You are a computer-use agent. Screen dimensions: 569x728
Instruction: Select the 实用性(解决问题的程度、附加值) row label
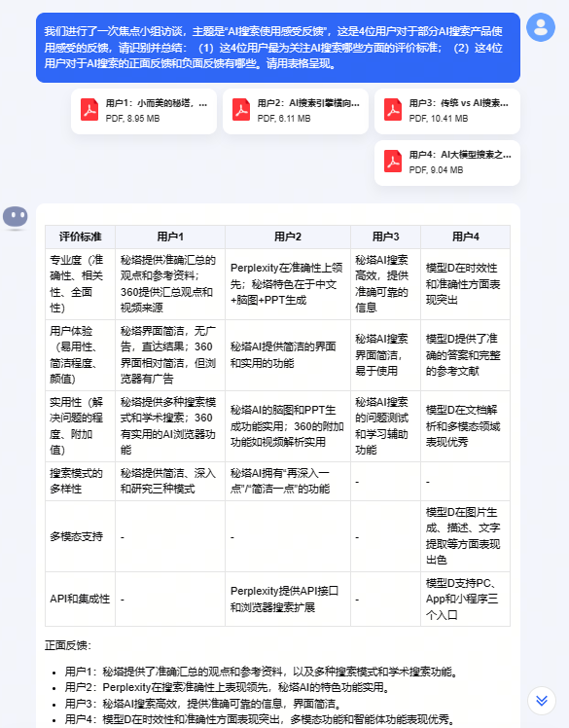point(81,426)
